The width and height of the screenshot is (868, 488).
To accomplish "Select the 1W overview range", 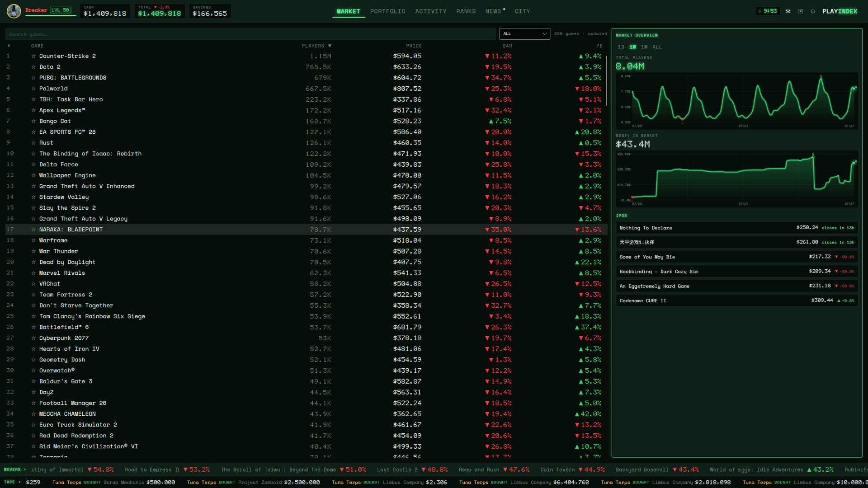I will pyautogui.click(x=632, y=47).
